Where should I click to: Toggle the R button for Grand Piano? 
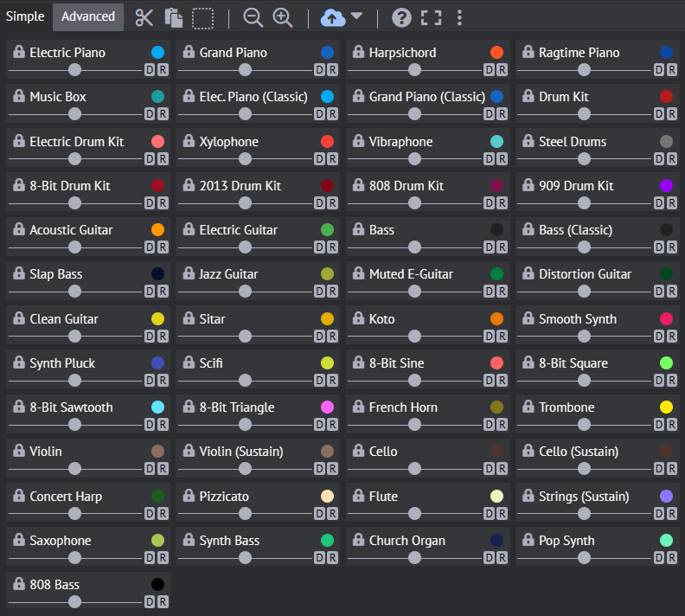click(x=332, y=70)
